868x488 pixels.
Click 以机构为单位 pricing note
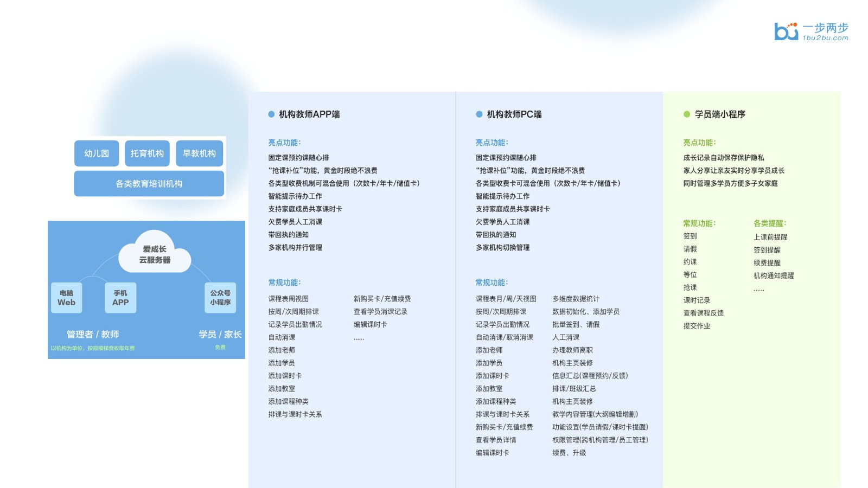click(x=93, y=348)
